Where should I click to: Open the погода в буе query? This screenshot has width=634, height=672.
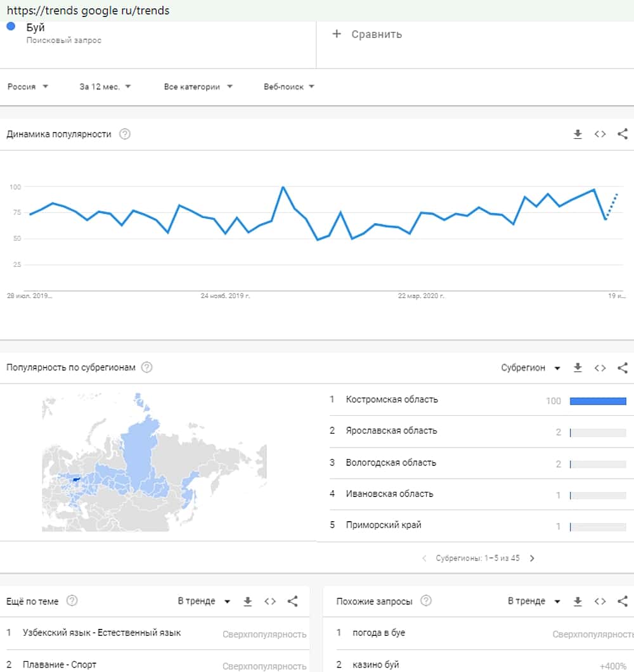pyautogui.click(x=379, y=633)
